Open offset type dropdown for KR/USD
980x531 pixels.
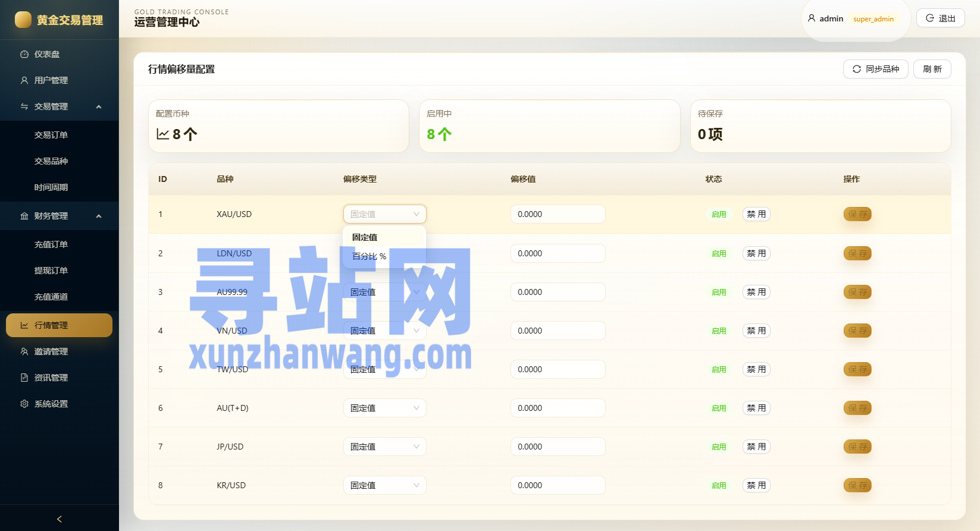(x=384, y=485)
